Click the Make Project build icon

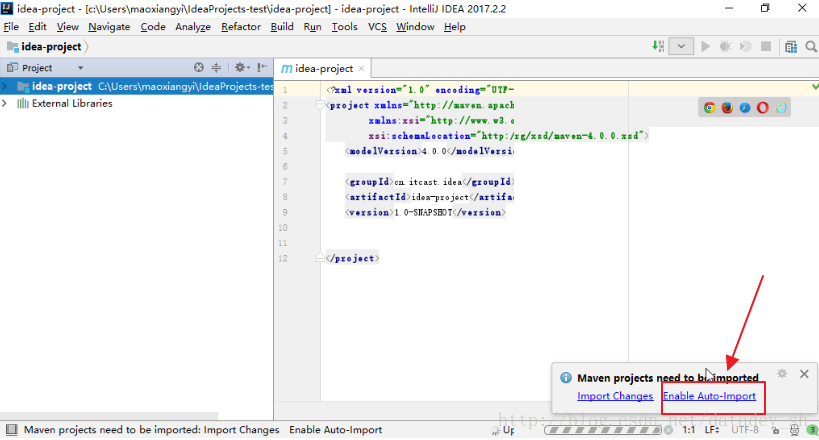click(658, 47)
